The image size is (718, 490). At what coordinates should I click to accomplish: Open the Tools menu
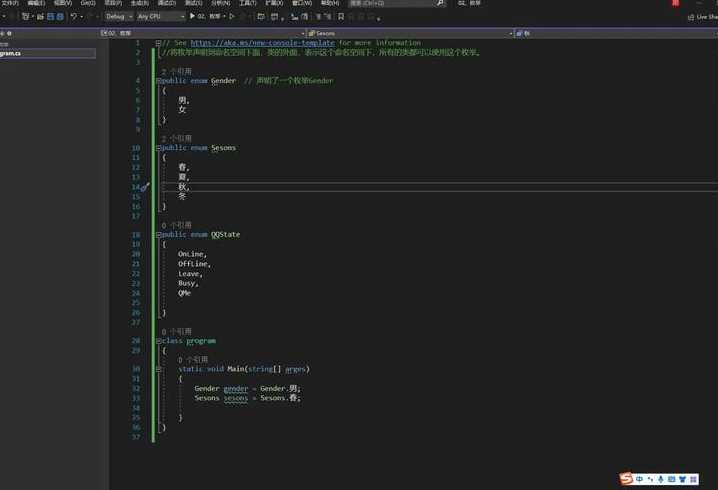point(248,3)
